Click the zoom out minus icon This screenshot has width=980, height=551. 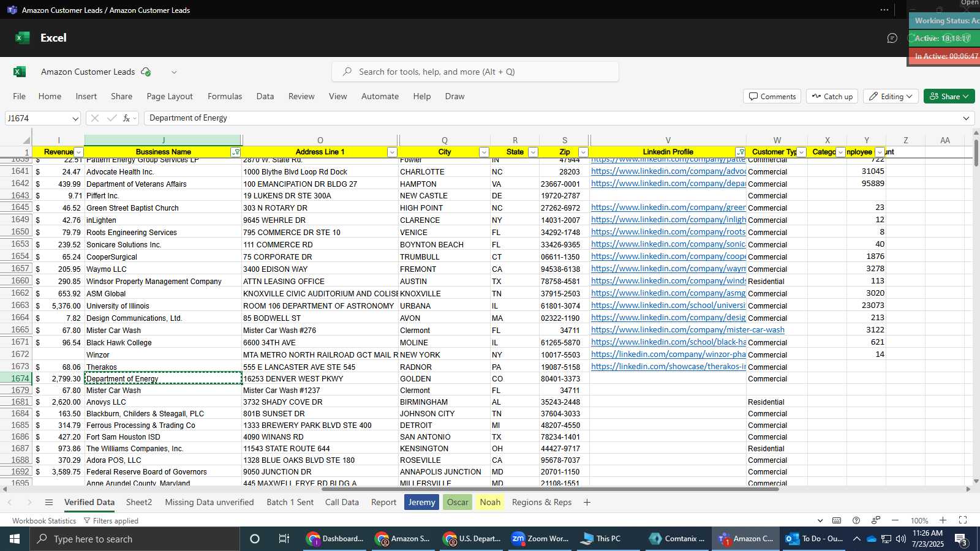point(895,520)
